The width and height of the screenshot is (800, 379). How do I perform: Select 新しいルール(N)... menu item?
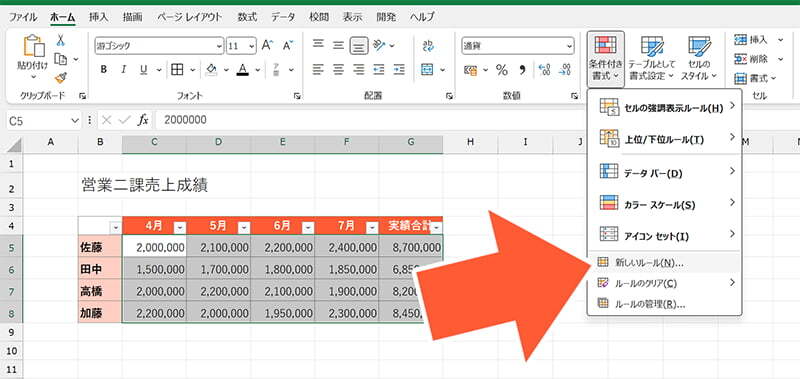[x=664, y=262]
